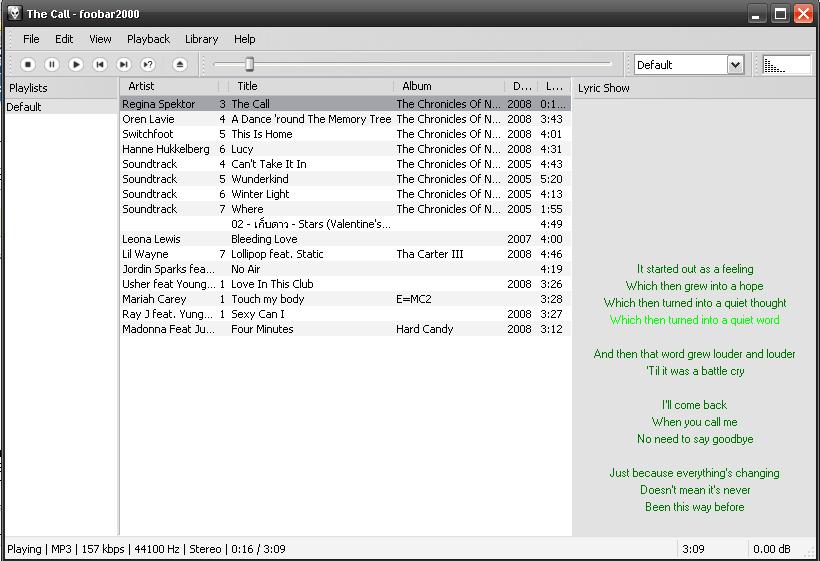Open the View menu
820x561 pixels.
tap(100, 39)
